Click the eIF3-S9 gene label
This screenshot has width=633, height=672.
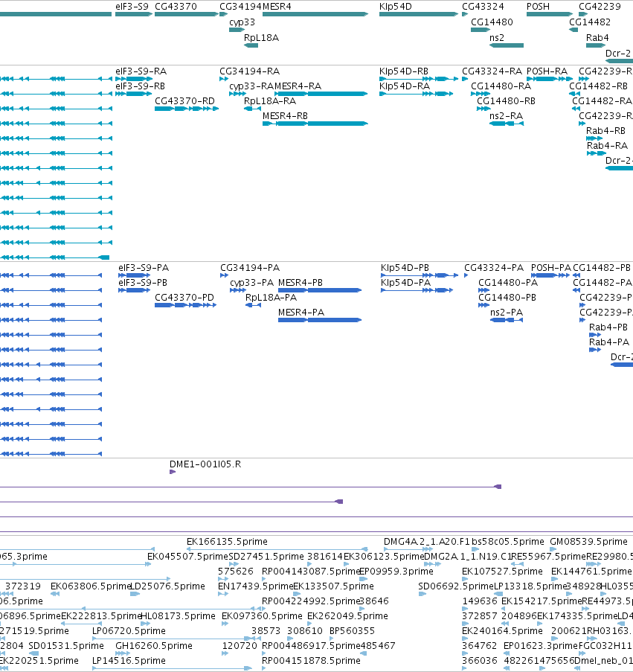pos(132,7)
